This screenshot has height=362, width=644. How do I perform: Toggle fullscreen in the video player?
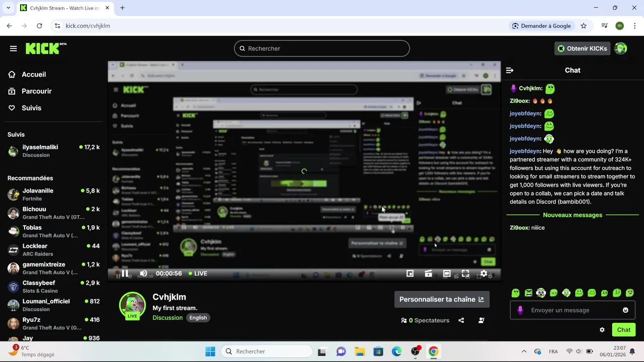pos(465,274)
